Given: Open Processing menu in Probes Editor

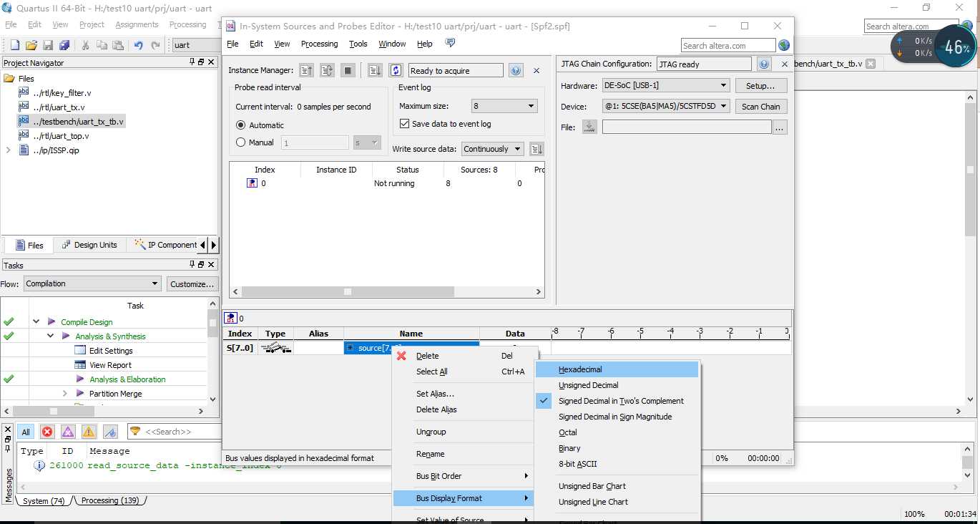Looking at the screenshot, I should click(x=319, y=44).
